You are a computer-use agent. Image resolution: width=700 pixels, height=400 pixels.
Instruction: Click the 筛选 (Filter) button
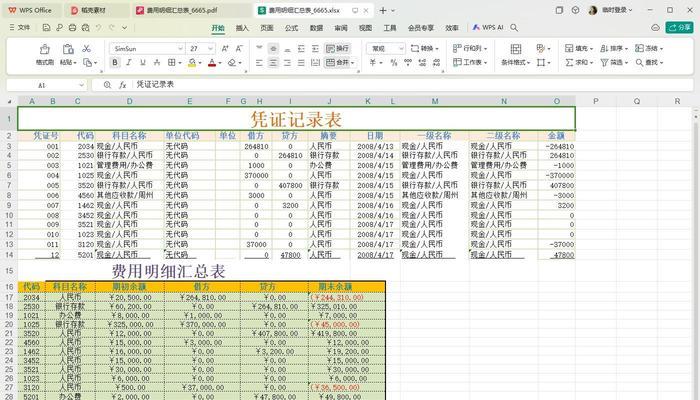(x=614, y=62)
